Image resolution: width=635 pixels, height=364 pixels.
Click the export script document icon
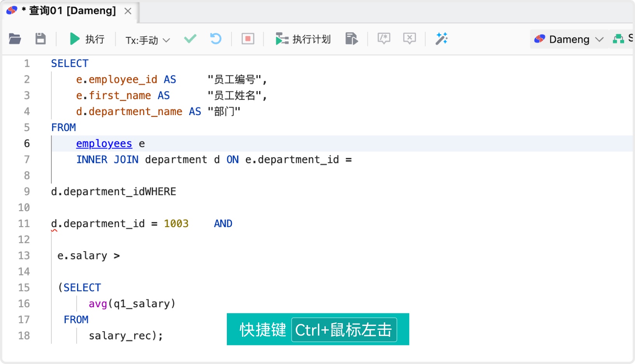click(x=351, y=38)
